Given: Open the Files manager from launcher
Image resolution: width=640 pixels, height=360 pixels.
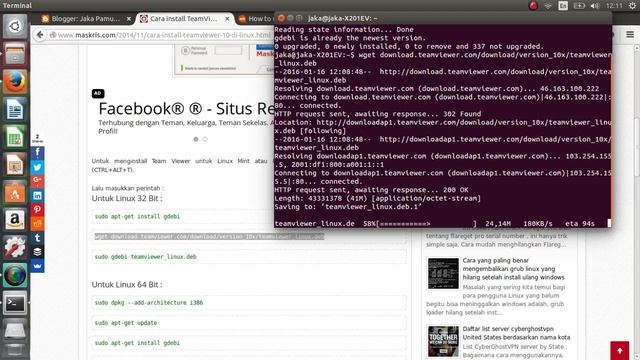Looking at the screenshot, I should click(x=15, y=54).
